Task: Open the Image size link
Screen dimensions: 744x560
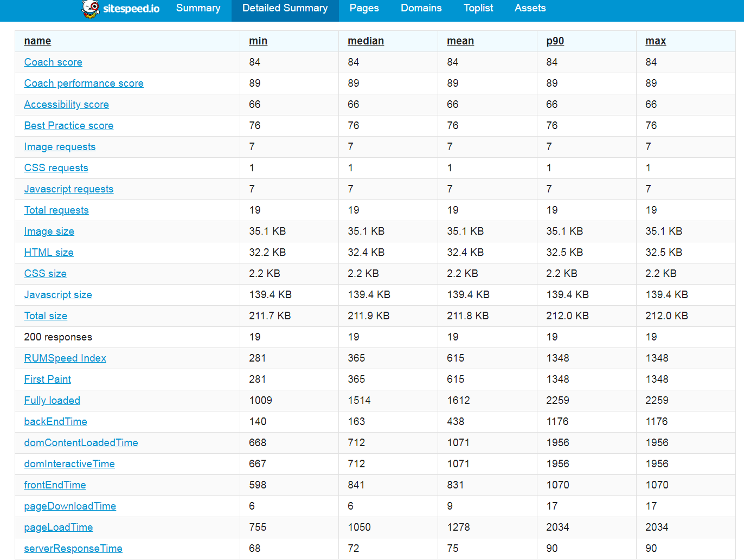Action: click(x=49, y=231)
